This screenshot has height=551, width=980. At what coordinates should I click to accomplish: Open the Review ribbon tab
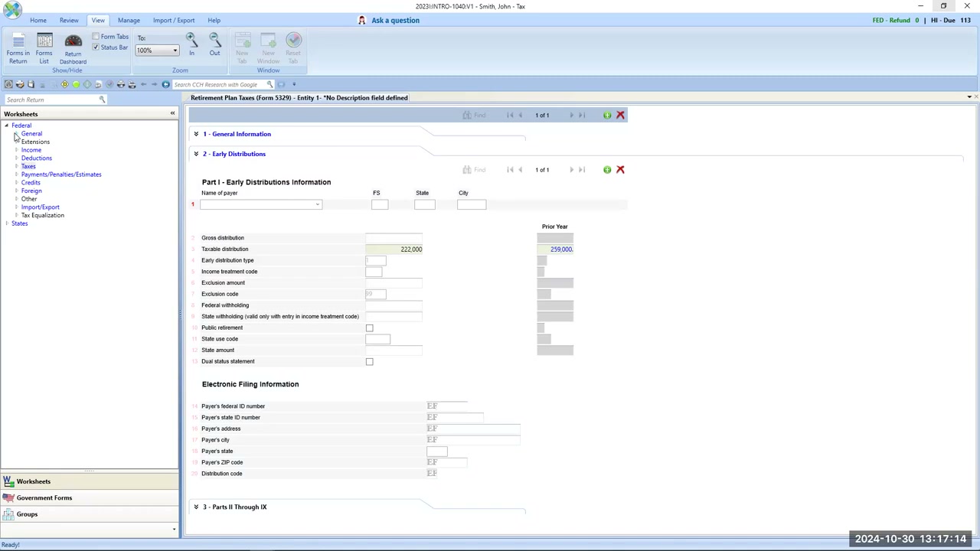tap(69, 21)
